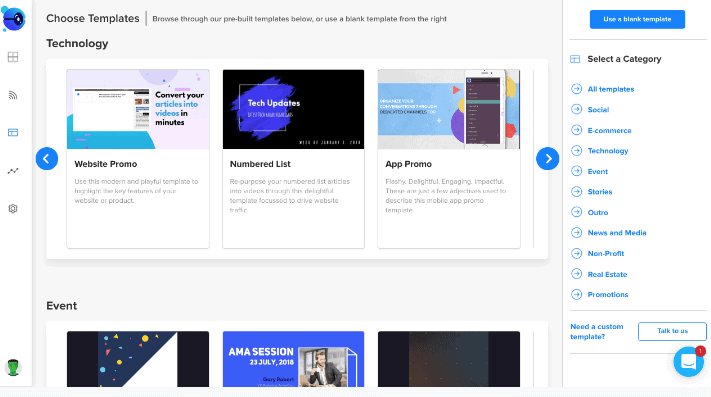
Task: Open the AMA Session event template thumbnail
Action: point(293,359)
